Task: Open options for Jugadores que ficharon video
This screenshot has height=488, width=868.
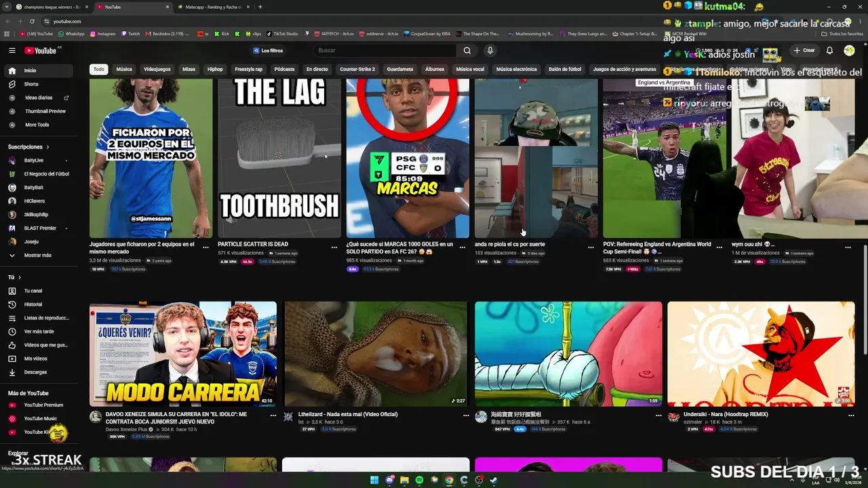Action: (205, 247)
